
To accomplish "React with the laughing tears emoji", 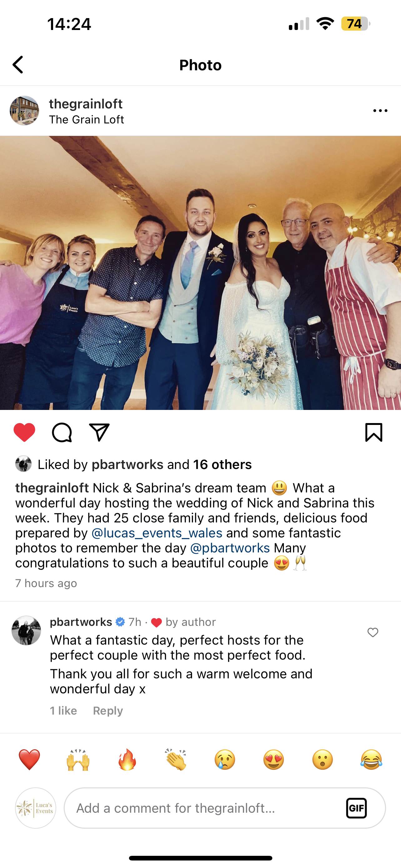I will click(x=371, y=760).
